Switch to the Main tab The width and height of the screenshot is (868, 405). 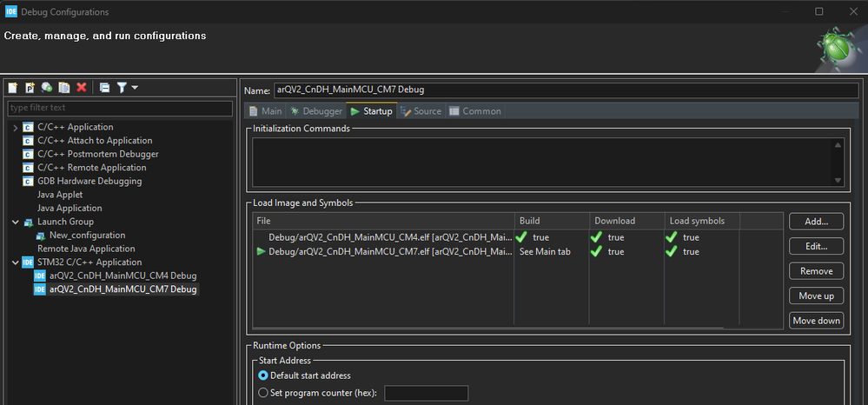coord(265,110)
